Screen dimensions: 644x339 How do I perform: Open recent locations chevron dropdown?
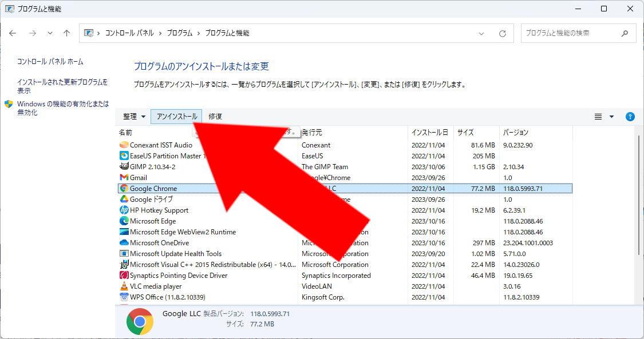click(x=50, y=34)
